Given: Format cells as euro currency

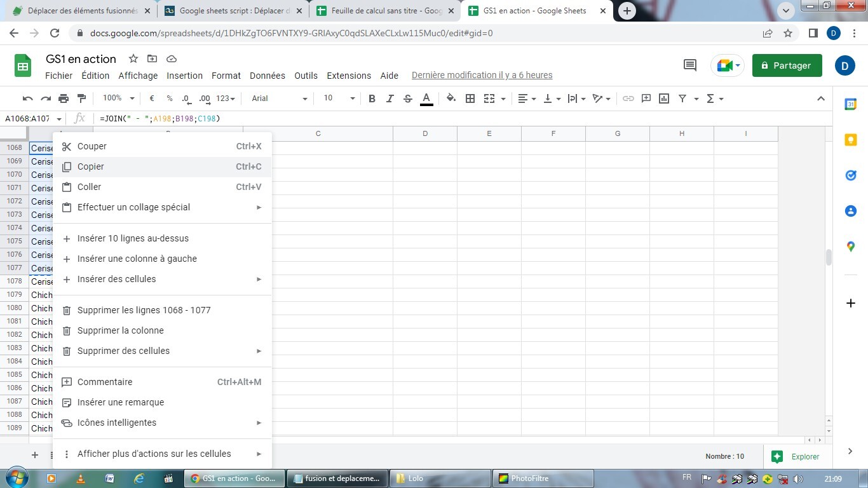Looking at the screenshot, I should pos(152,98).
